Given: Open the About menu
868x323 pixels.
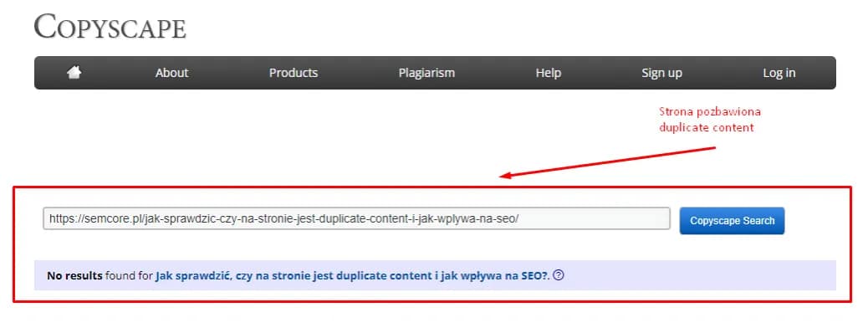Looking at the screenshot, I should [171, 73].
